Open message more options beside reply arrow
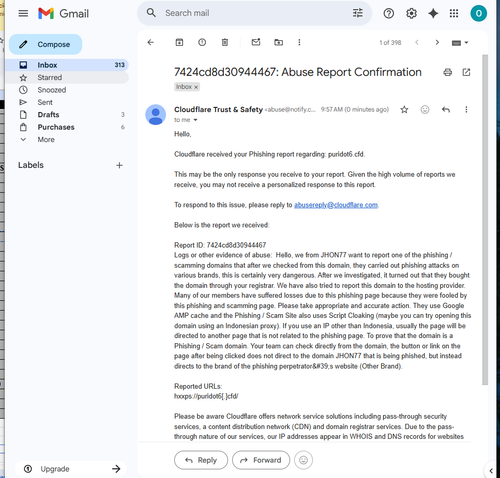The image size is (500, 478). click(x=466, y=109)
